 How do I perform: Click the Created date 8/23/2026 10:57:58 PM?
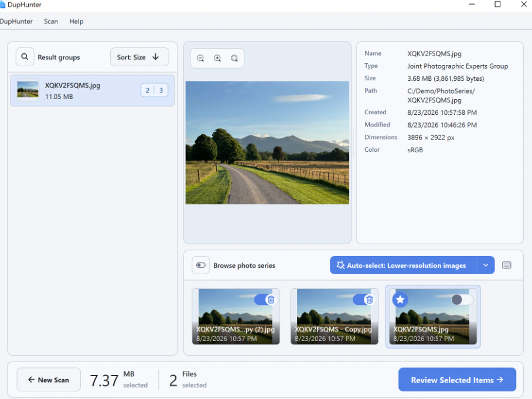coord(442,112)
